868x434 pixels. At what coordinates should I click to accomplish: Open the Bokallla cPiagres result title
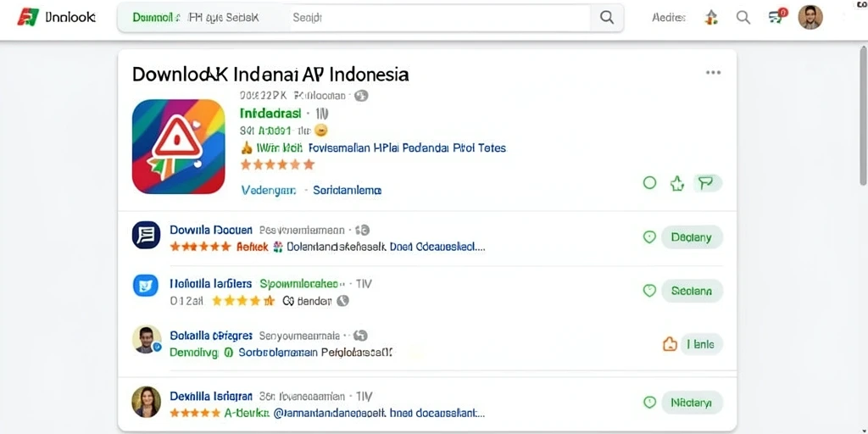[211, 336]
